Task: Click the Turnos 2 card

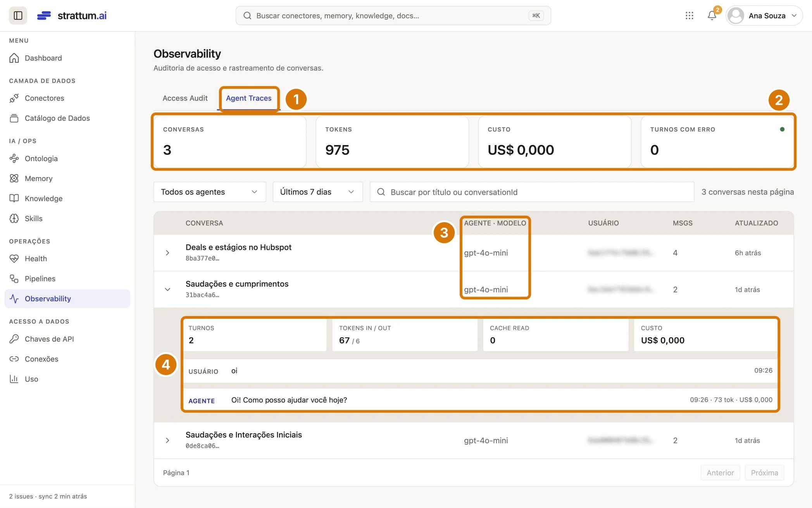Action: click(255, 335)
